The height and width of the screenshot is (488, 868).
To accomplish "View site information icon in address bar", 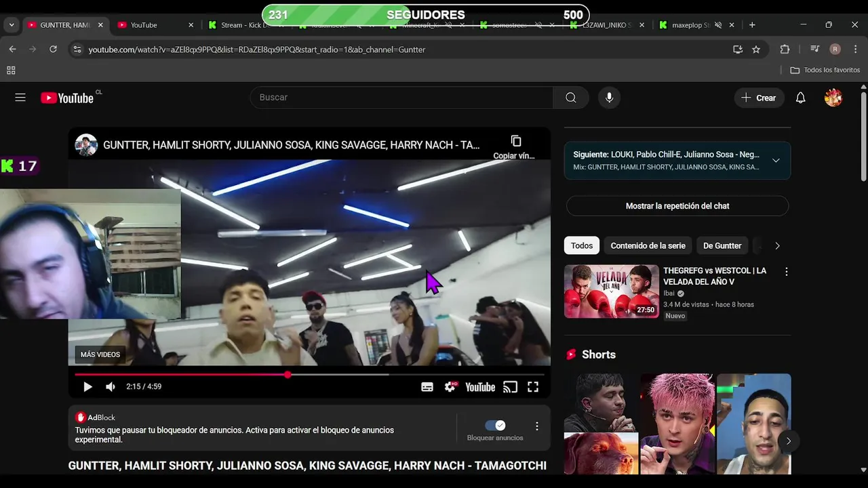I will pos(77,49).
